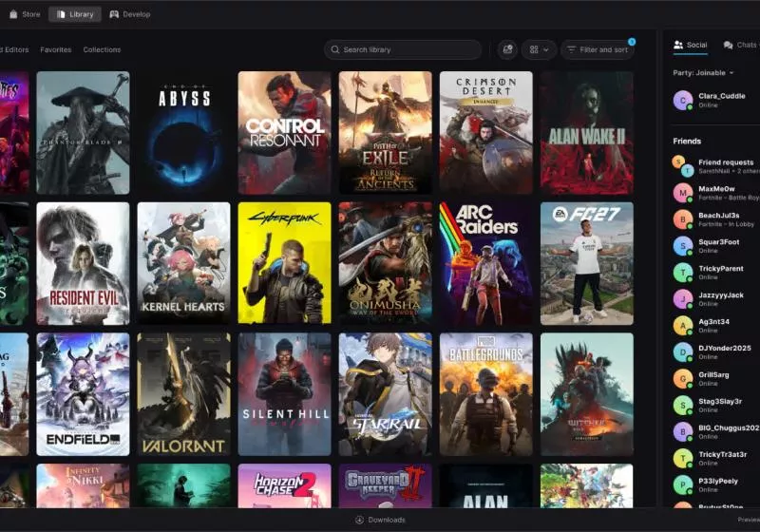
Task: Switch to the Chats tab
Action: click(740, 45)
